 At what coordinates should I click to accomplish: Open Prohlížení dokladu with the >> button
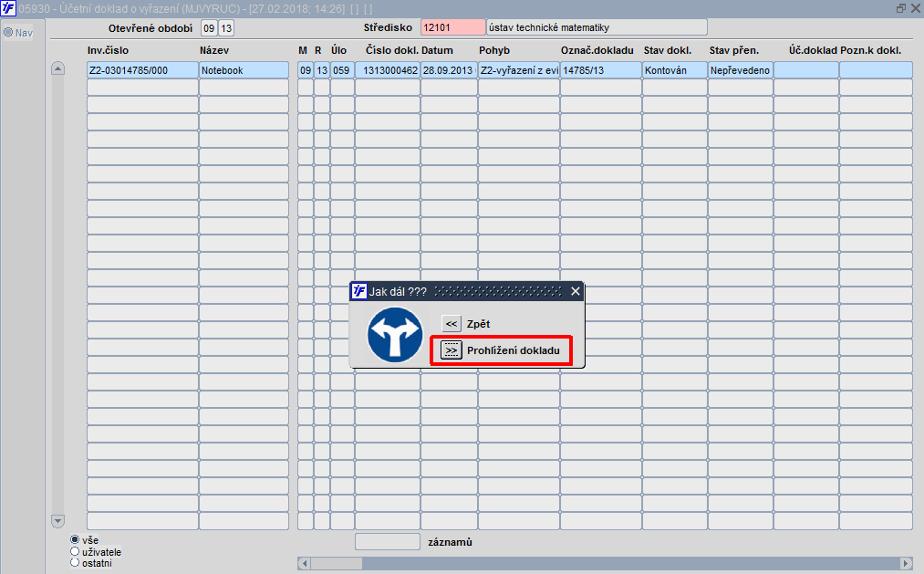(452, 350)
